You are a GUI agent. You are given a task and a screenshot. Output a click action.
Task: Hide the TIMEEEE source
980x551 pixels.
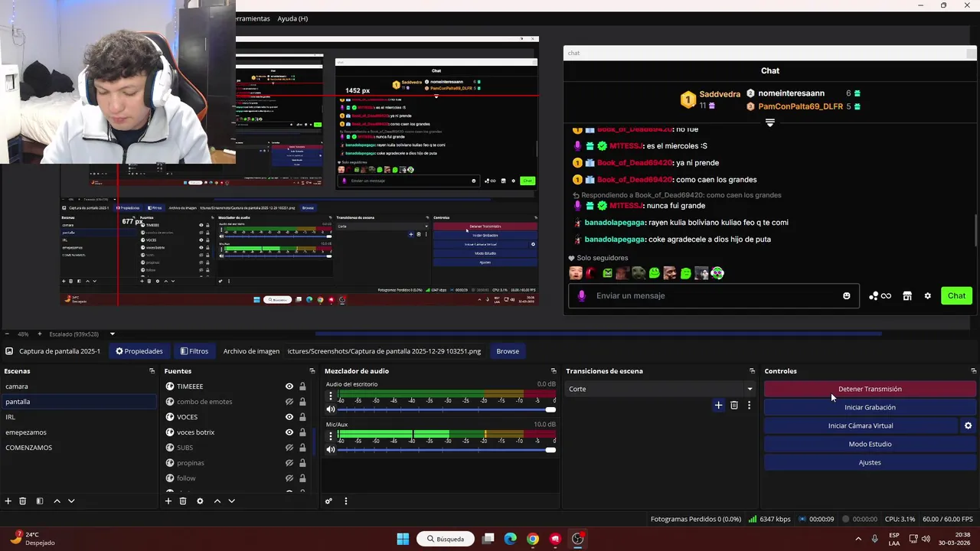(289, 386)
